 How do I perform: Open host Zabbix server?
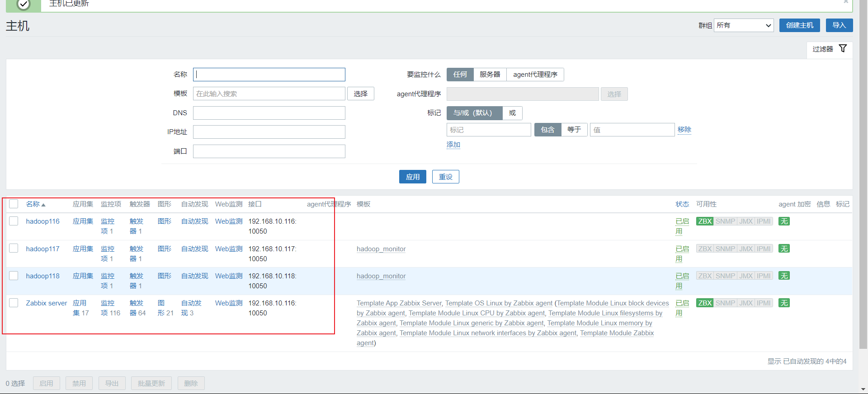(x=47, y=303)
